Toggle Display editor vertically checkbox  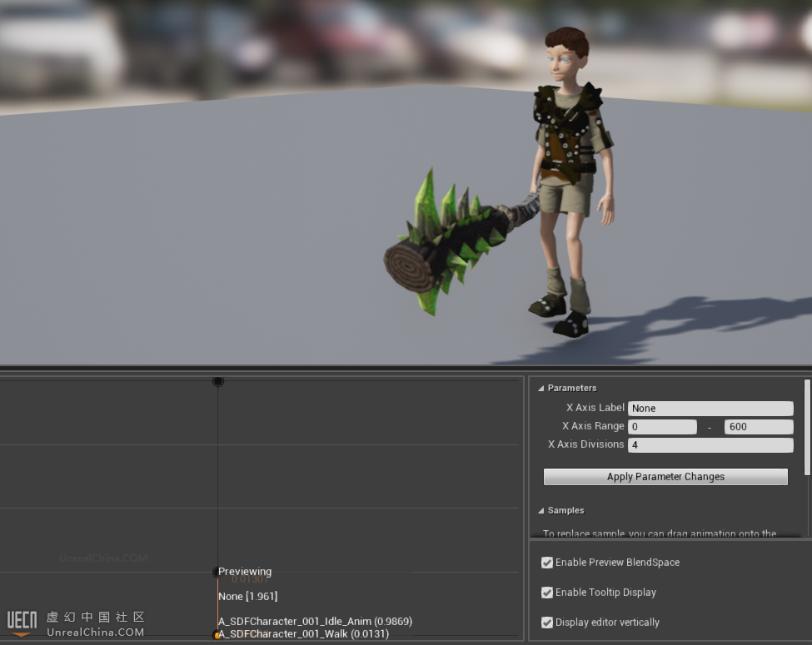point(547,623)
